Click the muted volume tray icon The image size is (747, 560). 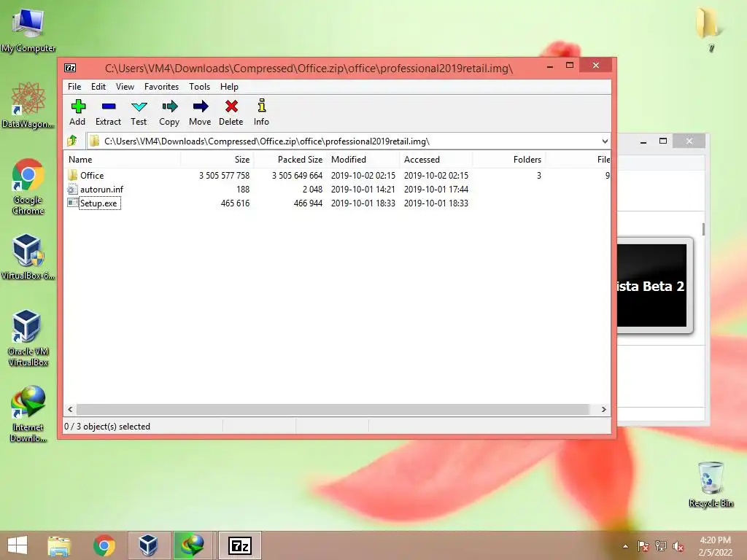tap(678, 546)
